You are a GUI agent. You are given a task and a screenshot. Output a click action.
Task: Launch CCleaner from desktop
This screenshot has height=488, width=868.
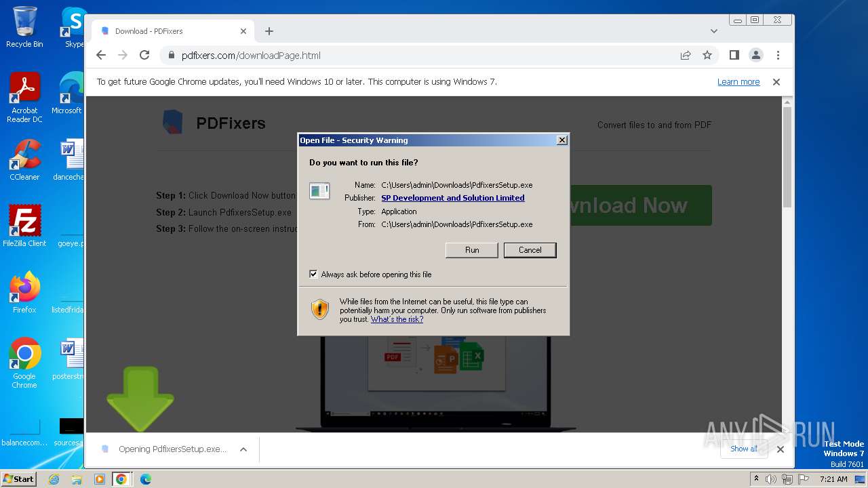point(24,161)
